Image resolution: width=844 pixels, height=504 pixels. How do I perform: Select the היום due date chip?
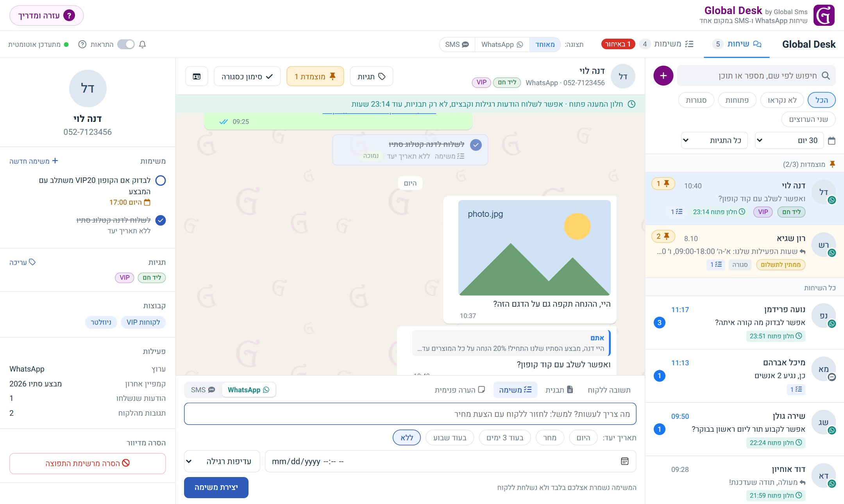click(583, 438)
